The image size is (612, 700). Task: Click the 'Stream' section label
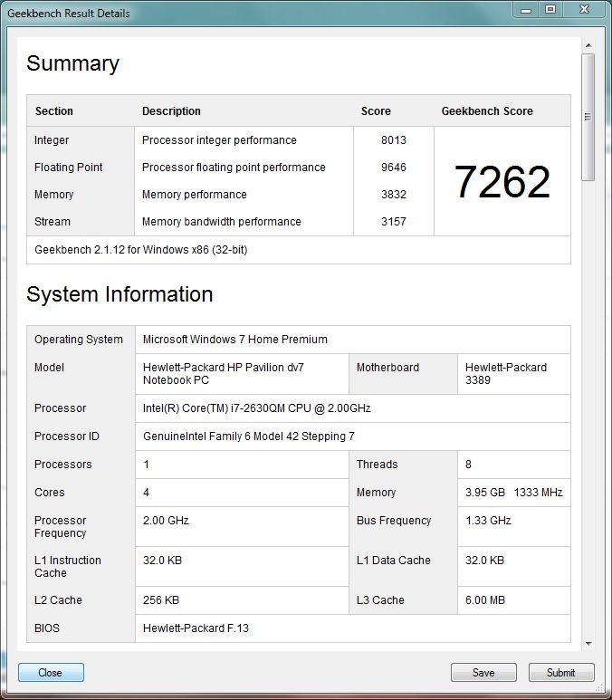click(x=53, y=222)
